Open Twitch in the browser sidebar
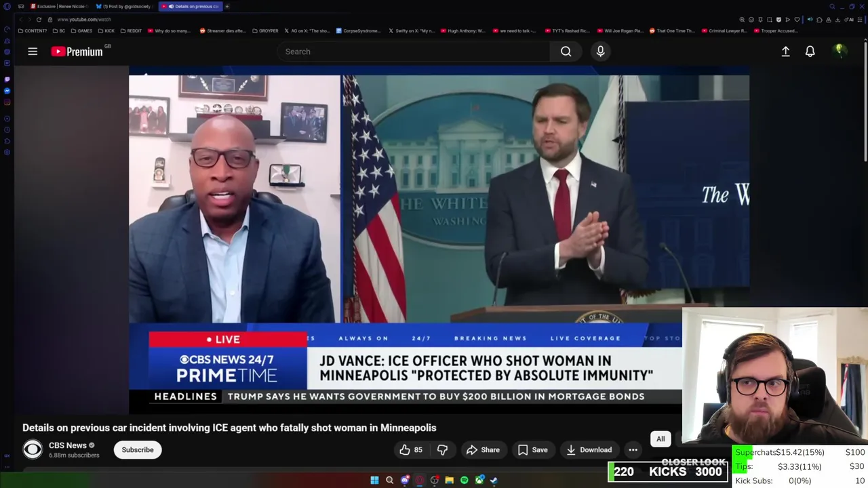The height and width of the screenshot is (488, 868). (x=7, y=79)
